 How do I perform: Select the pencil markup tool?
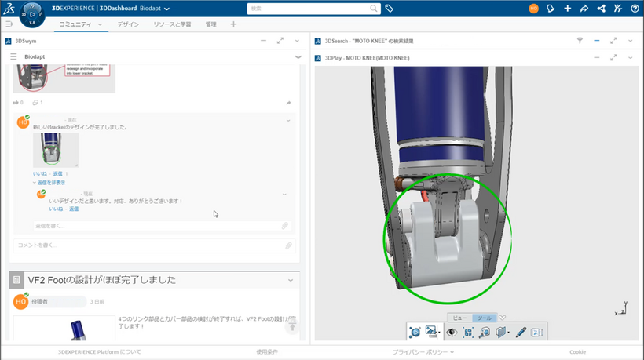pos(521,332)
